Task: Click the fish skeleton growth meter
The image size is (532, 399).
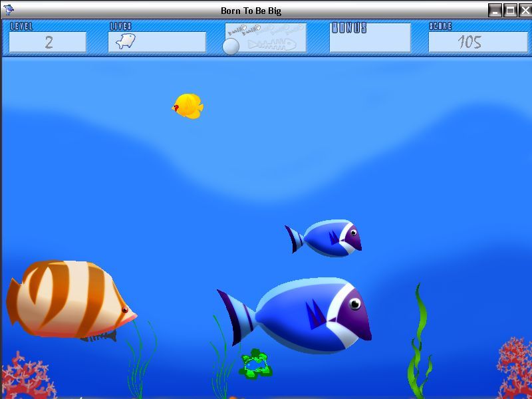Action: (266, 38)
